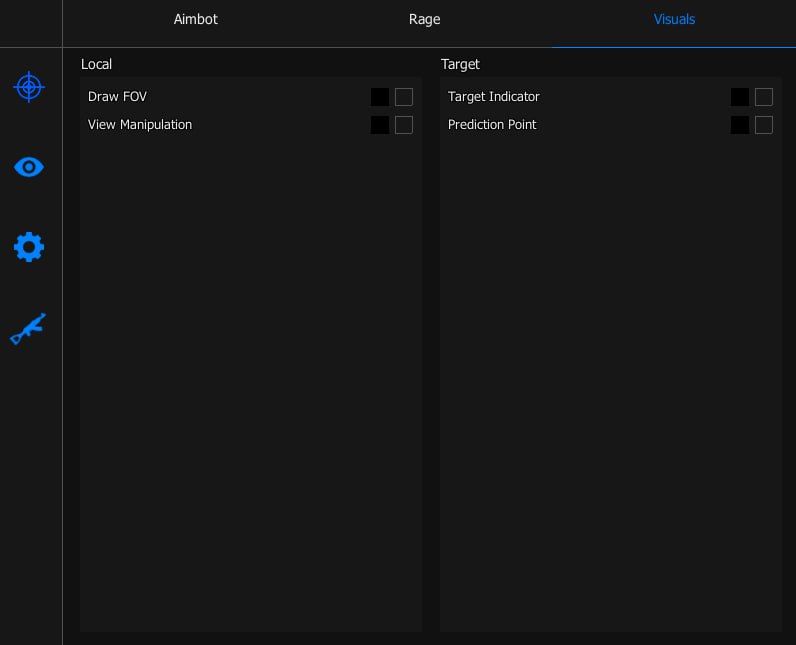The width and height of the screenshot is (796, 645).
Task: Select the Visuals tab
Action: point(674,19)
